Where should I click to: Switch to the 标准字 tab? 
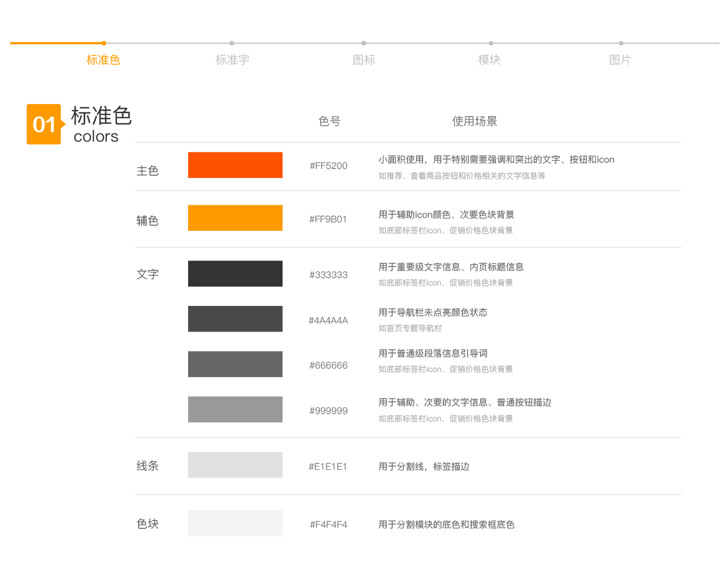tap(232, 60)
